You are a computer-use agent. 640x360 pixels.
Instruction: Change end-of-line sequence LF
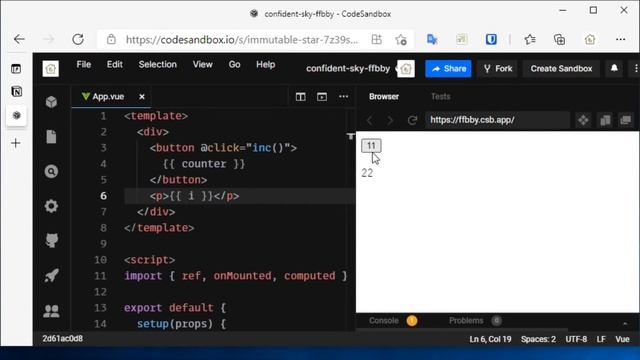[x=601, y=339]
